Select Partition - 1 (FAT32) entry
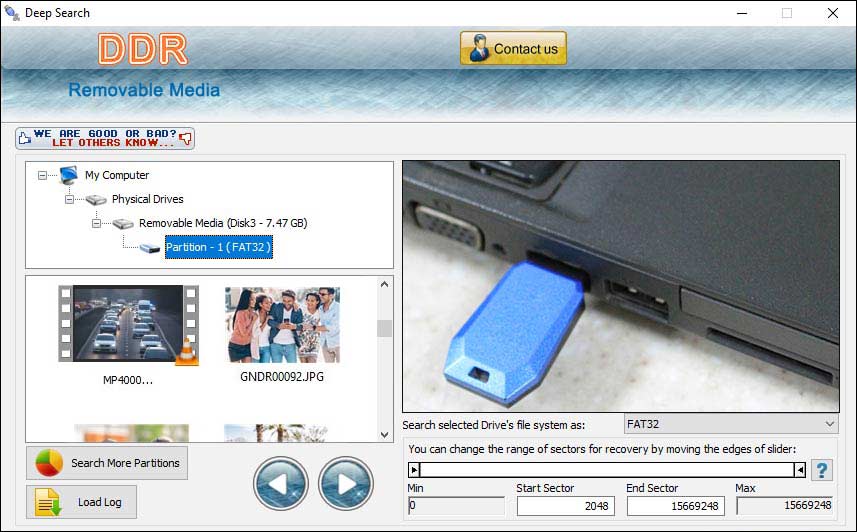Viewport: 857px width, 532px height. pos(219,247)
